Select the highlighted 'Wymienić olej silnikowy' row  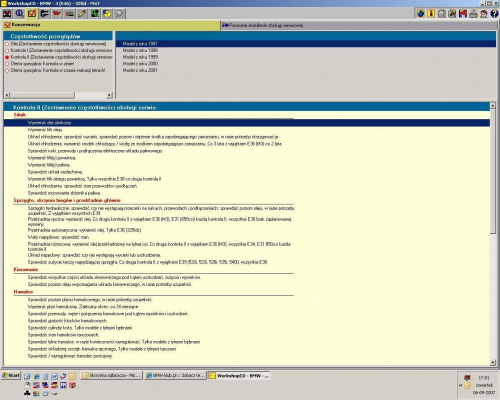[x=247, y=123]
